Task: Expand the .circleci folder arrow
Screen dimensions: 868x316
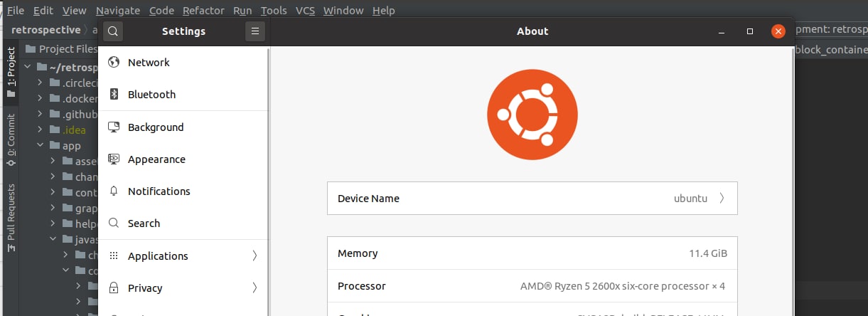Action: coord(40,83)
